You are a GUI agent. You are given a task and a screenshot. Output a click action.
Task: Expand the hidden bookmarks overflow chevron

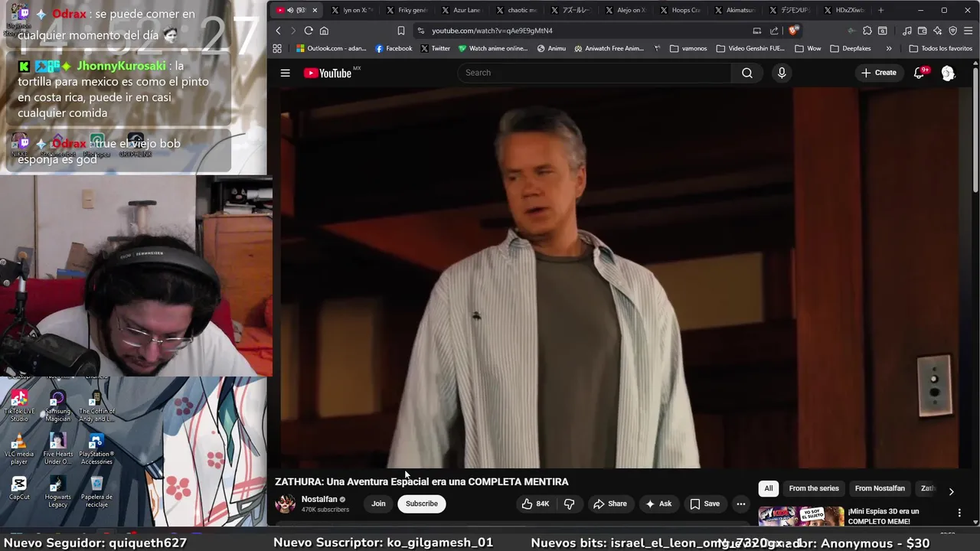[888, 48]
